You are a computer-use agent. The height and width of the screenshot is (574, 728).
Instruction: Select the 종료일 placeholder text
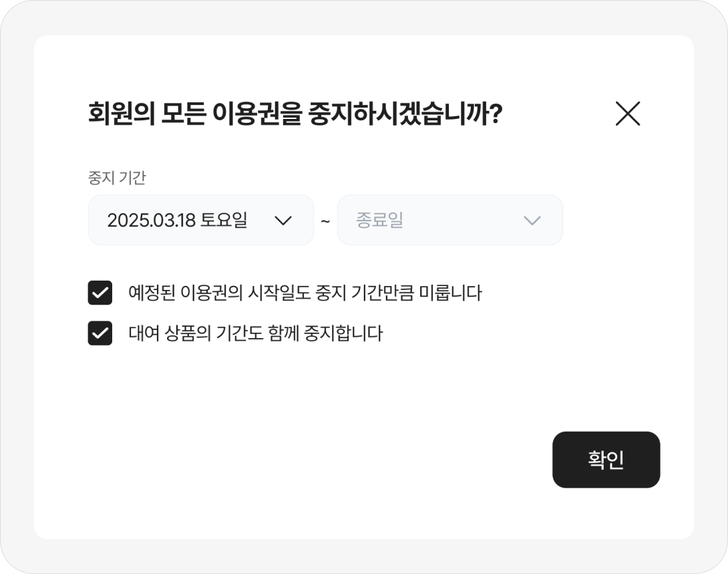(379, 221)
